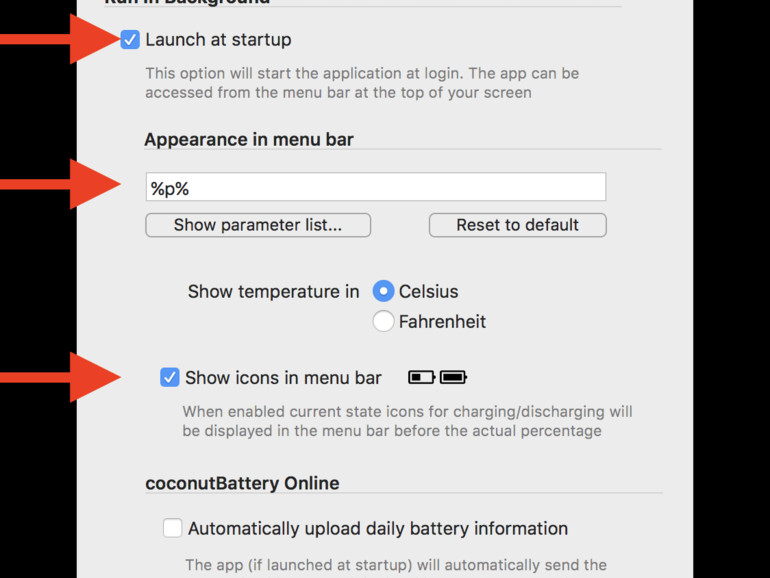Click the red arrow pointing at Show icons
This screenshot has height=578, width=770.
(60, 377)
